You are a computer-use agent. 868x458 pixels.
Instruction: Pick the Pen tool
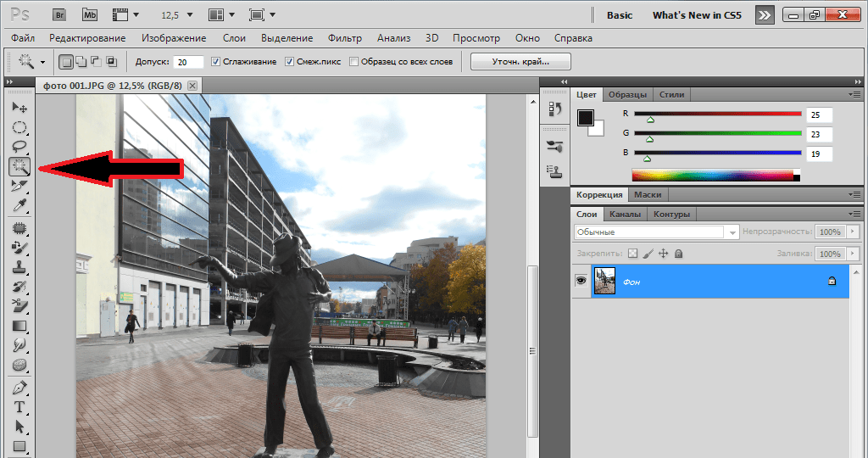19,388
